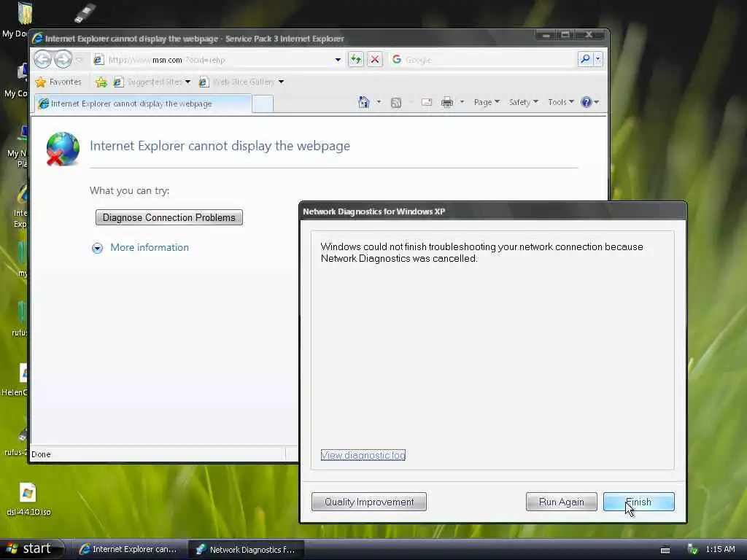Click the Forward arrow in Internet Explorer
This screenshot has height=560, width=747.
point(63,60)
